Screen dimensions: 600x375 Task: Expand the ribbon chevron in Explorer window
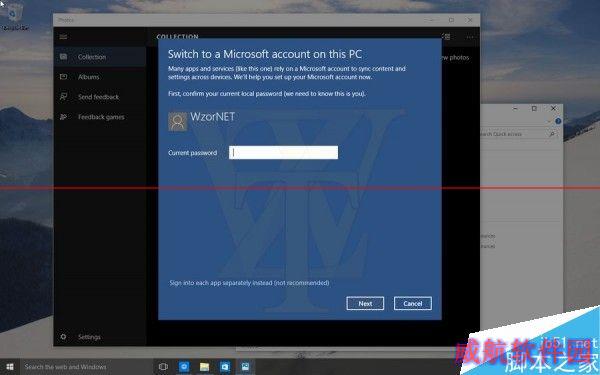pyautogui.click(x=549, y=121)
